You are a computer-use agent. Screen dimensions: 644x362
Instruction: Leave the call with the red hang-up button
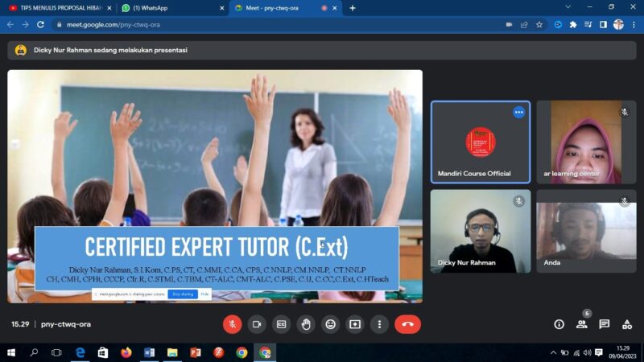click(407, 324)
